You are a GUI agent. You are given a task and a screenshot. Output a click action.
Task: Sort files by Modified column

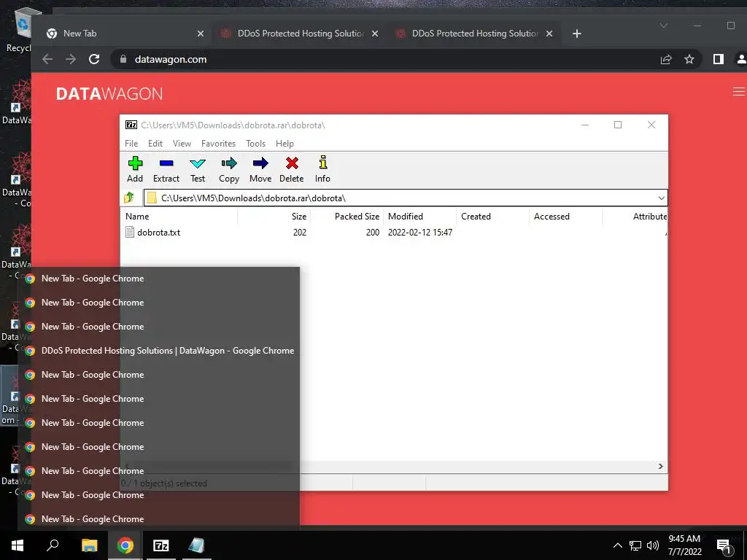click(x=420, y=216)
